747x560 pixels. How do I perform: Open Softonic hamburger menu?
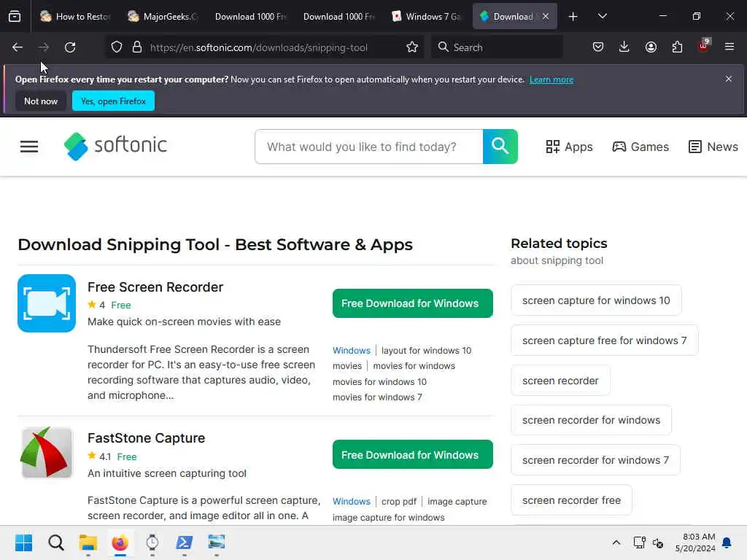(29, 147)
